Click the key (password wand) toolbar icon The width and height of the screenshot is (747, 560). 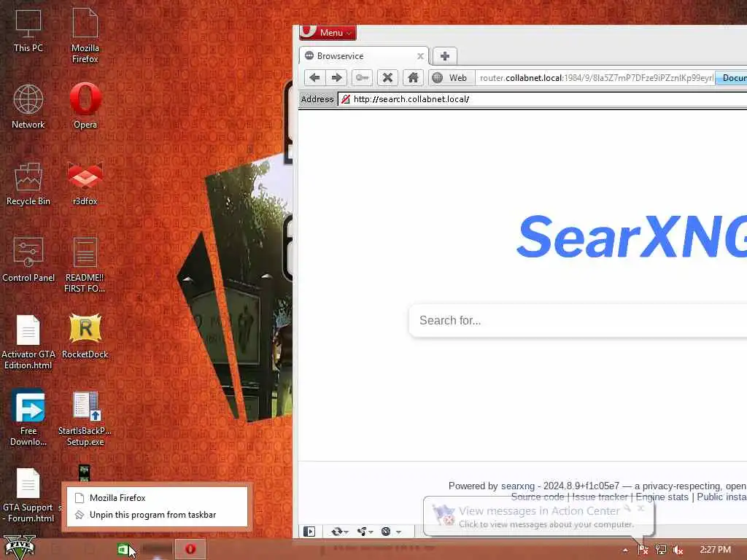click(x=362, y=77)
